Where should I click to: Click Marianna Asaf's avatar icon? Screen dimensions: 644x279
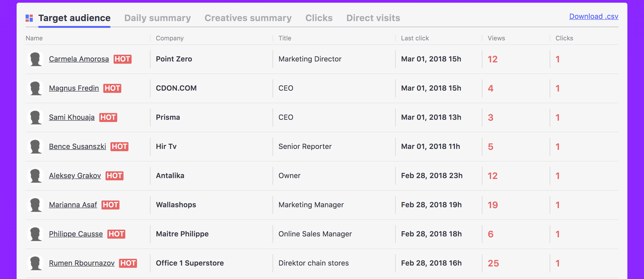click(35, 205)
